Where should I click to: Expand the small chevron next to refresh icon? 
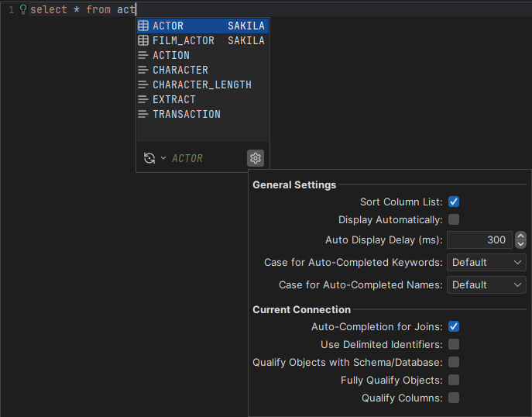point(163,158)
